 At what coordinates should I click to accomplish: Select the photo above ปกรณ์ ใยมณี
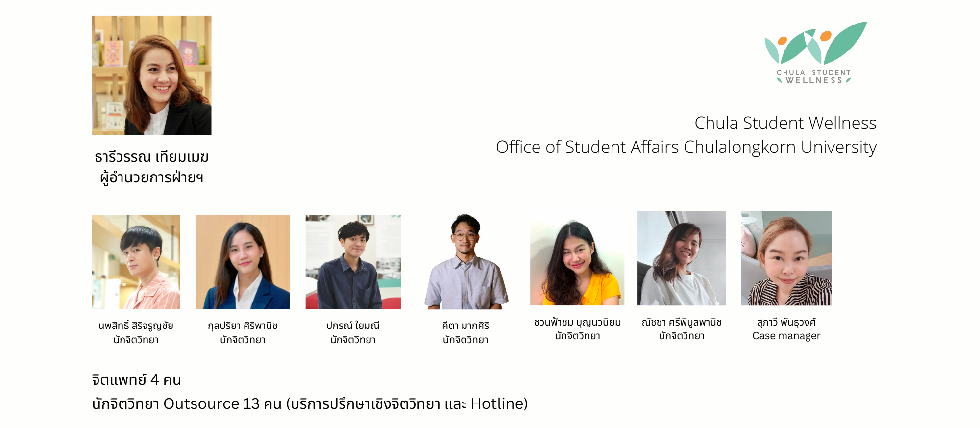pyautogui.click(x=353, y=262)
